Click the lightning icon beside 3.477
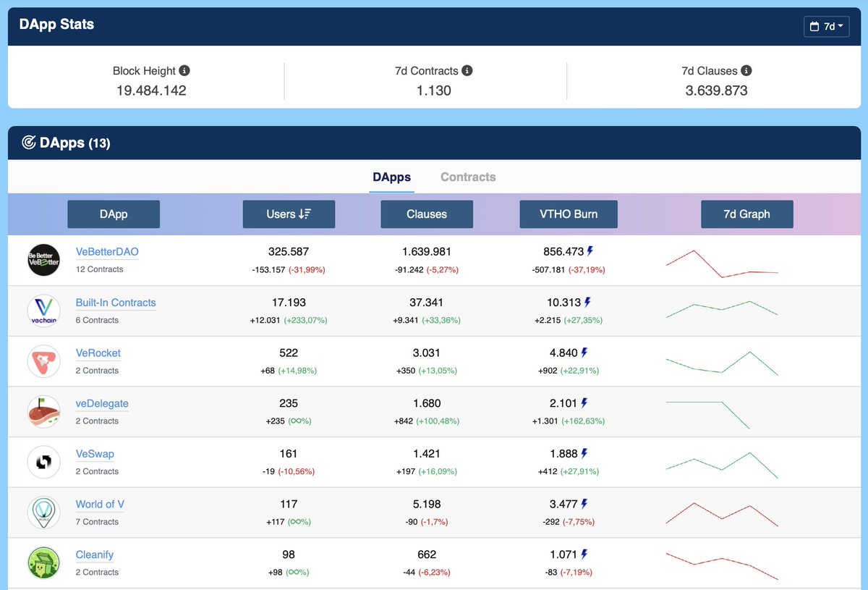The height and width of the screenshot is (590, 868). (584, 504)
